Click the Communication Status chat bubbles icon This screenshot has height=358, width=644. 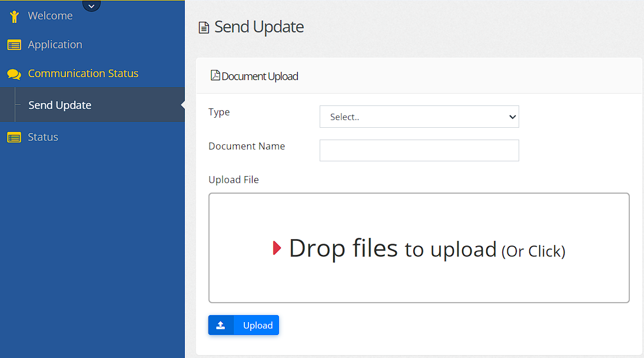pos(14,74)
